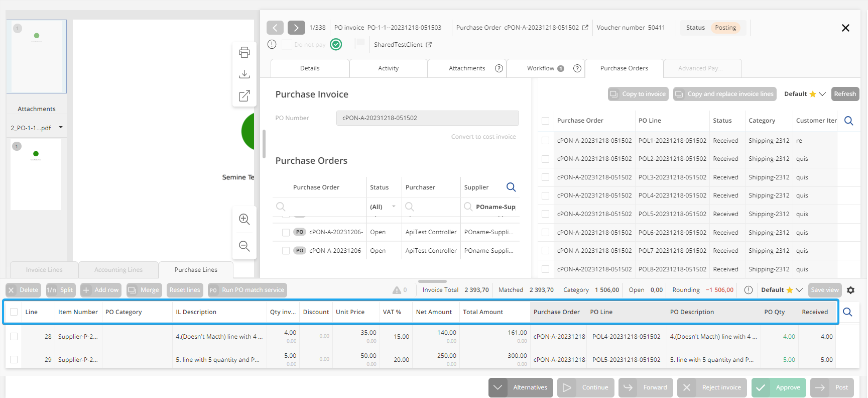868x398 pixels.
Task: Check the Do not pay checkbox
Action: 287,45
